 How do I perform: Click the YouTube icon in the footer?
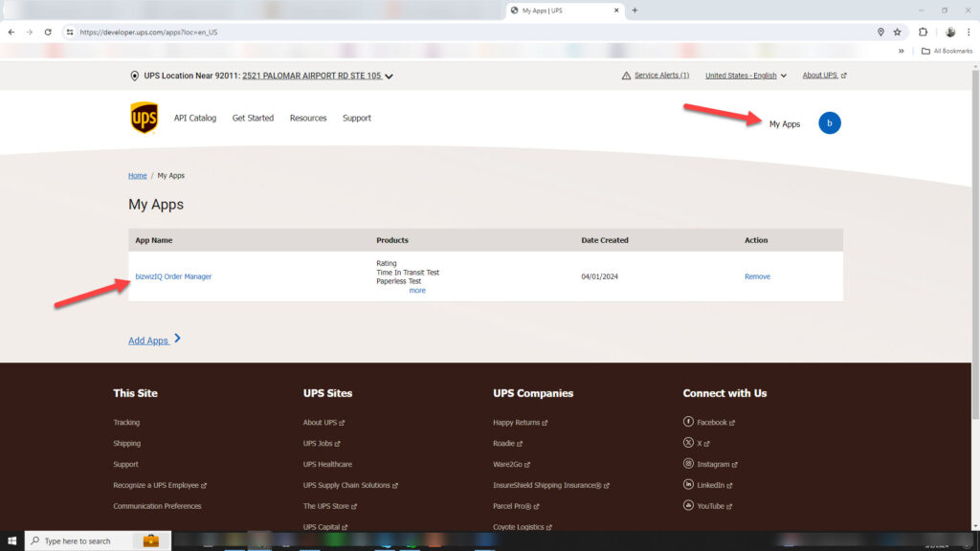pos(688,505)
